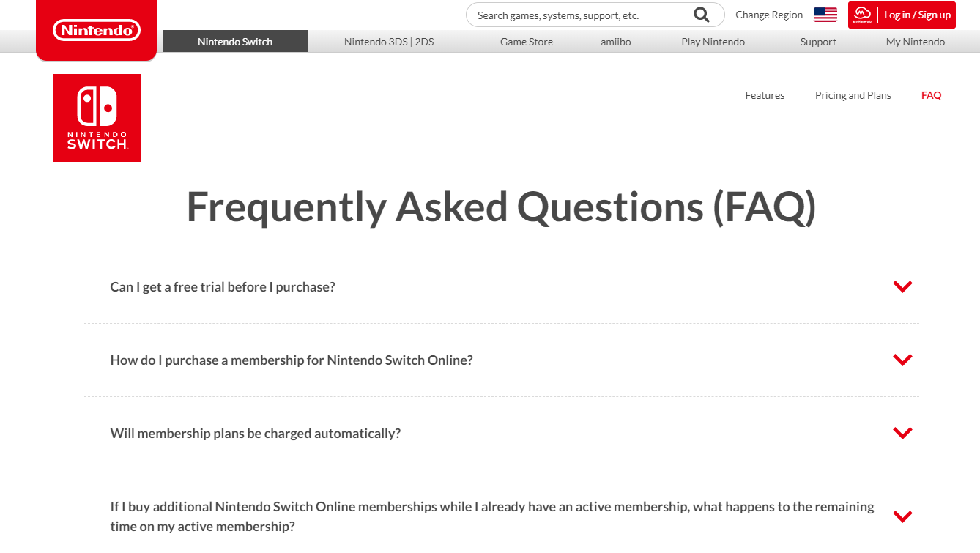Open the Nintendo 3DS | 2DS tab

pos(389,42)
